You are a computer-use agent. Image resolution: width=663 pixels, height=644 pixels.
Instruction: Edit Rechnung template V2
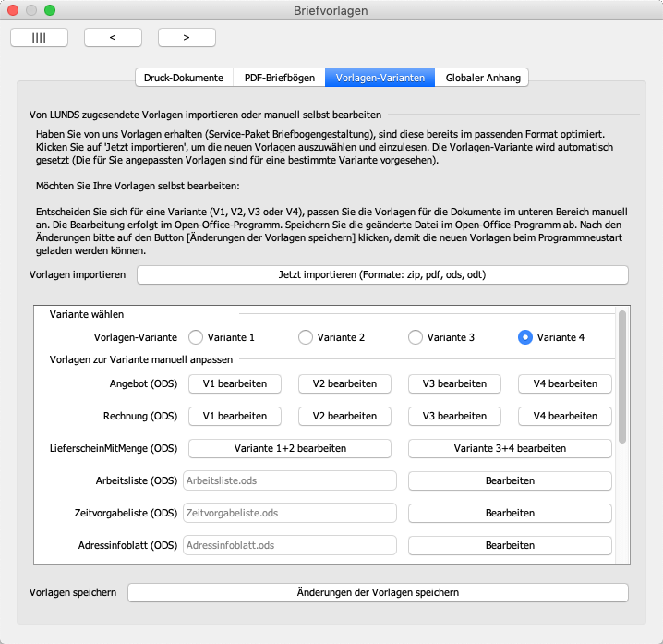click(x=344, y=417)
